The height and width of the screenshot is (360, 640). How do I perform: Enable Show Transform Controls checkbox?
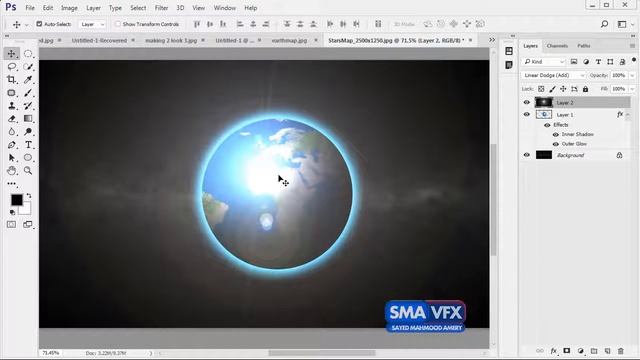(x=118, y=24)
